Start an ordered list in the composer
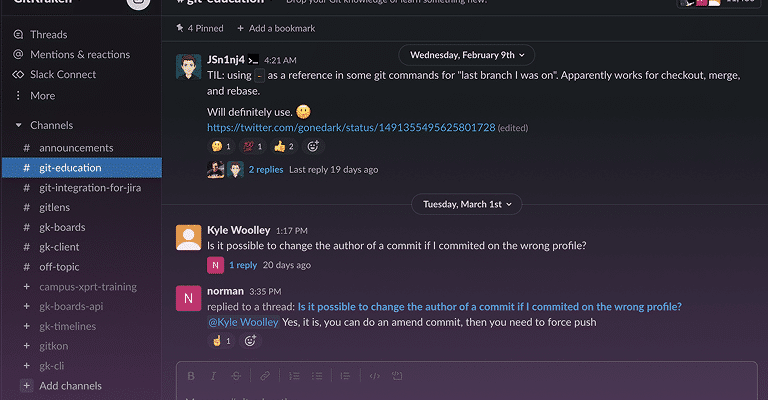 point(294,376)
